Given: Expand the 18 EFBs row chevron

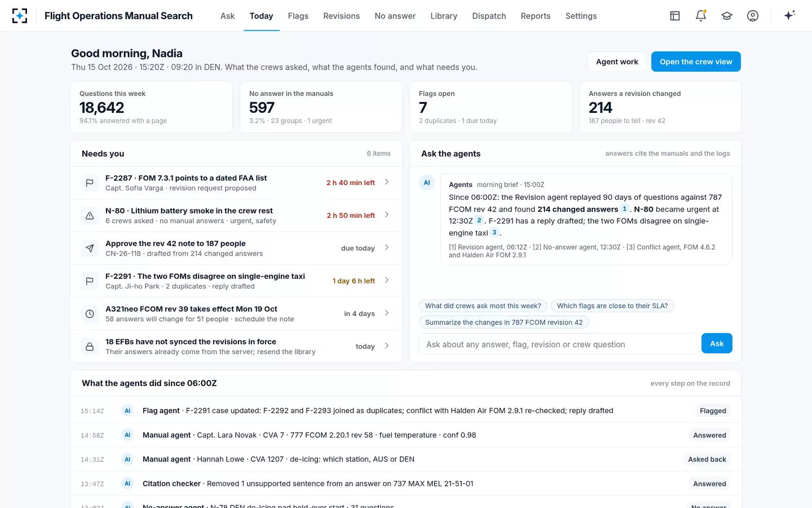Looking at the screenshot, I should pyautogui.click(x=387, y=345).
